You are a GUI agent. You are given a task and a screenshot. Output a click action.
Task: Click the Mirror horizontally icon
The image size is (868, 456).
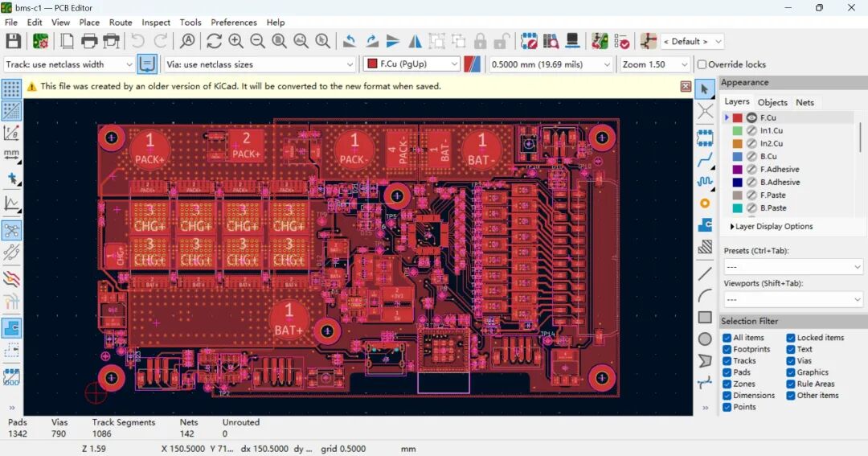click(x=415, y=42)
